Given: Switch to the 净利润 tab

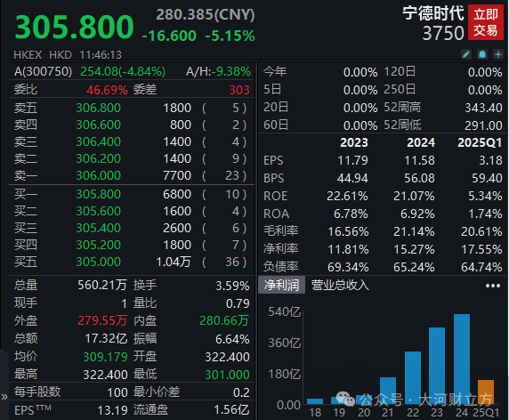Looking at the screenshot, I should pos(281,286).
